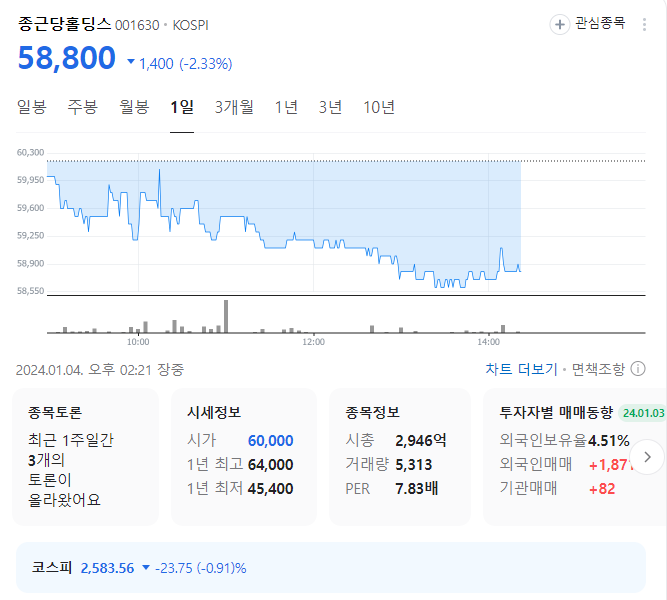Switch to the 주봉 chart tab
Screen dimensions: 667x600
(x=83, y=107)
